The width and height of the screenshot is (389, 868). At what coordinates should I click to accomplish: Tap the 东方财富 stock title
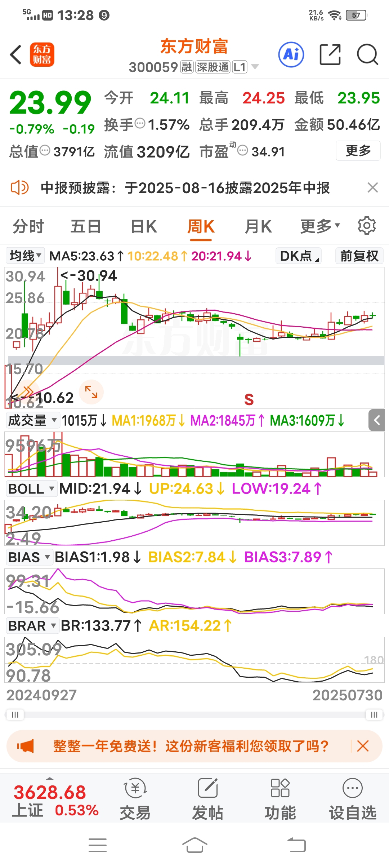(x=194, y=46)
